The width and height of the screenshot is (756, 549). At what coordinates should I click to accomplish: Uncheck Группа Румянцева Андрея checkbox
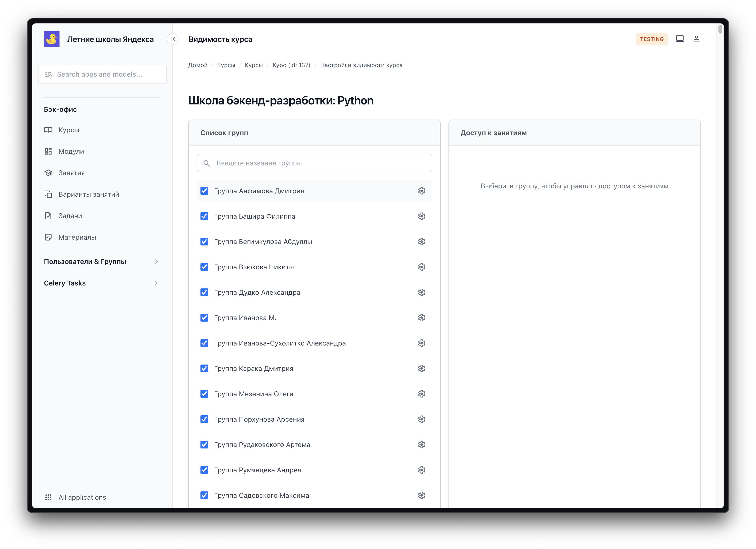204,470
